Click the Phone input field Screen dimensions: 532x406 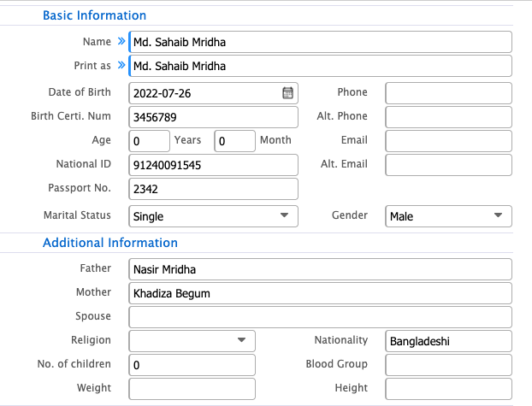pyautogui.click(x=448, y=93)
